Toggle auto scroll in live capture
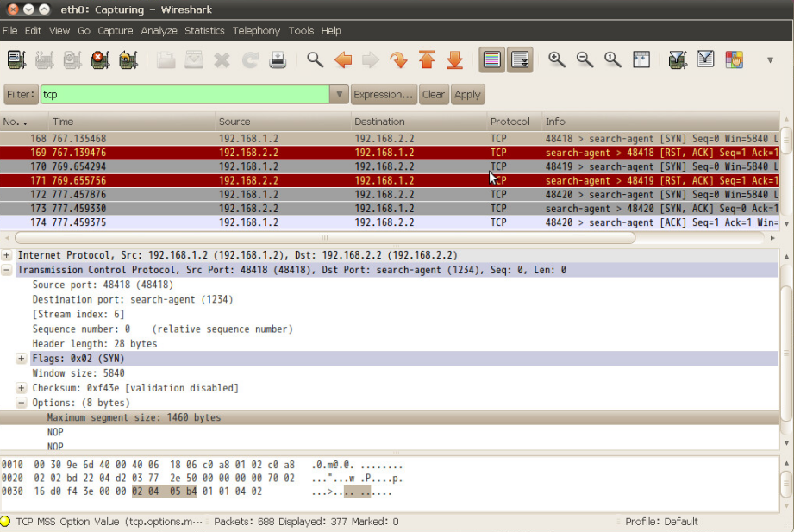 point(520,60)
